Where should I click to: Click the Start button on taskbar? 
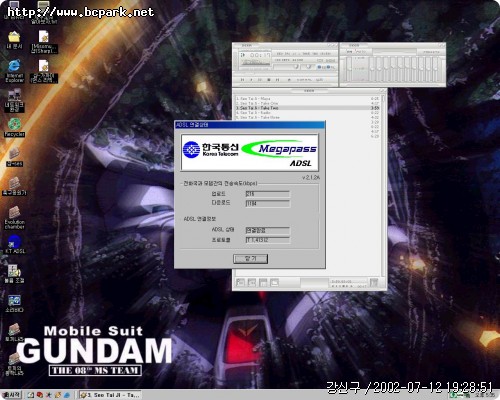(12, 395)
